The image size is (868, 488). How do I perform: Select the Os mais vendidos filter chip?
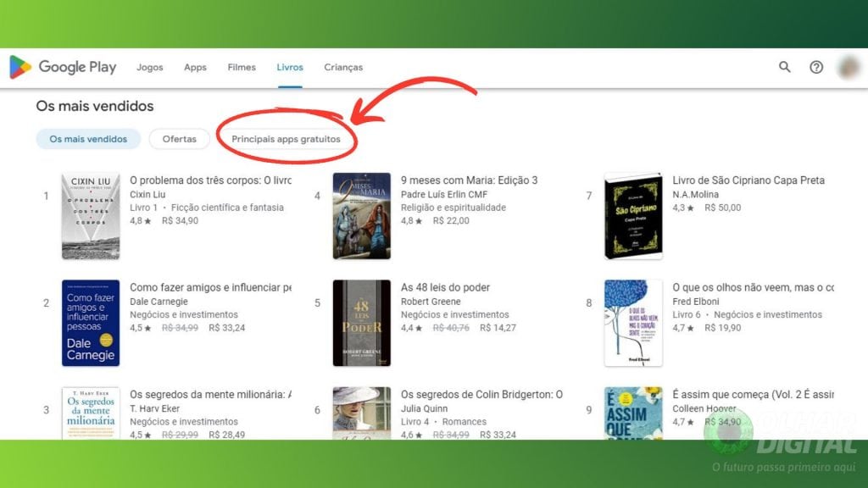point(88,139)
